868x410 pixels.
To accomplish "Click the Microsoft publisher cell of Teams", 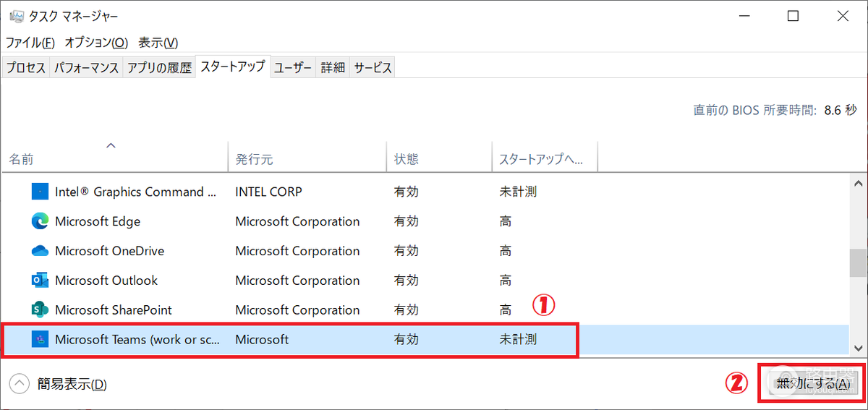I will [262, 339].
